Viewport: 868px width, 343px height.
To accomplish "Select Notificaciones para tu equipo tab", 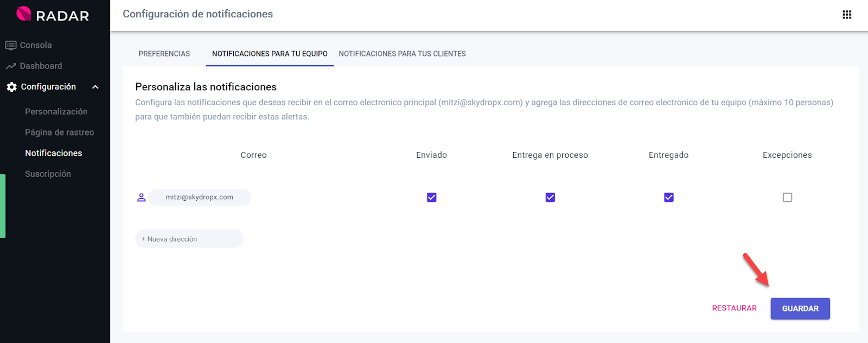I will point(270,54).
